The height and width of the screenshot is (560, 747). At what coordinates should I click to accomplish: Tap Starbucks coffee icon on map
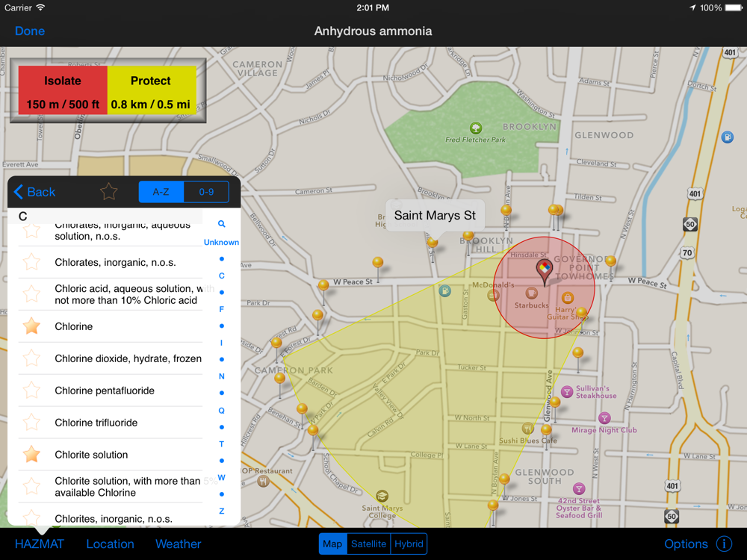click(x=531, y=293)
